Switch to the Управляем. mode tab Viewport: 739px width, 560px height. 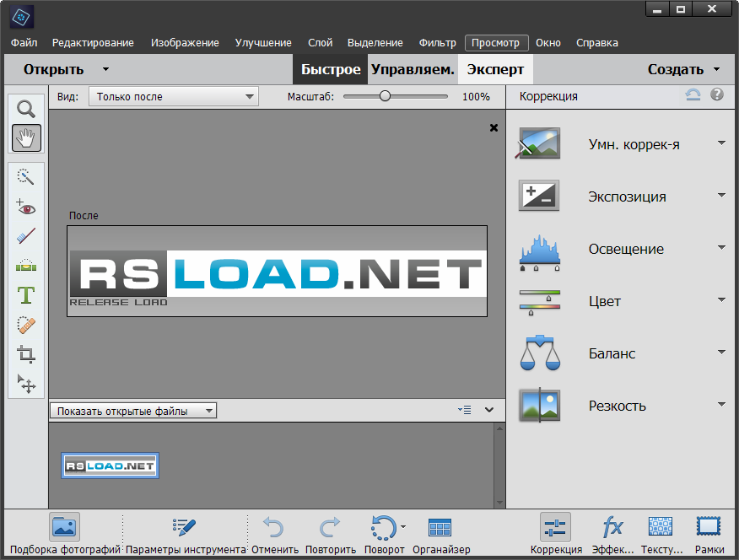pos(413,69)
